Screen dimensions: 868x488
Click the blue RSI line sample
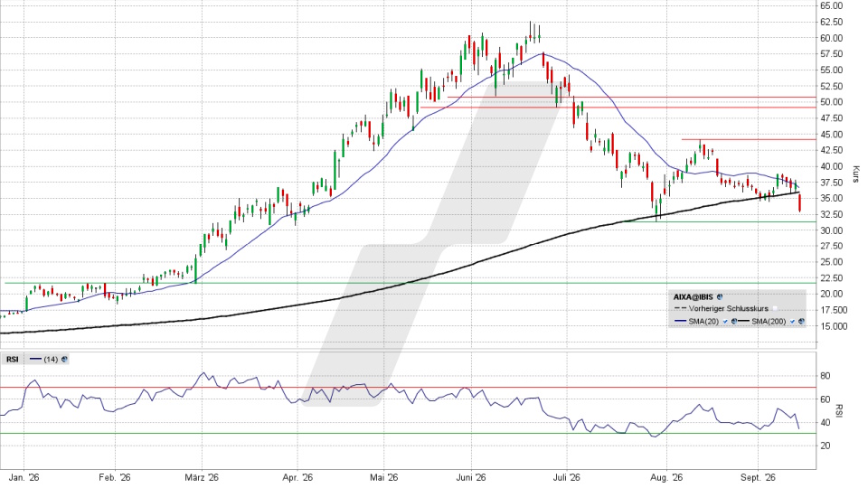[35, 359]
